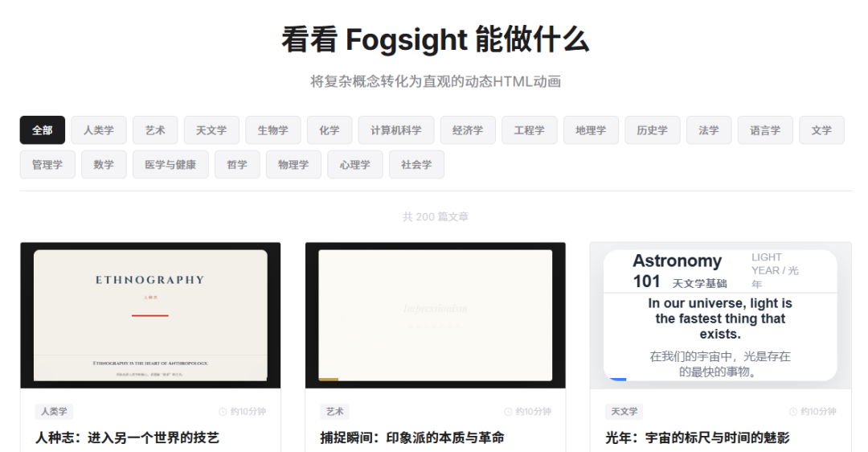This screenshot has height=452, width=868.
Task: Switch to the 数学 filter
Action: coord(104,165)
